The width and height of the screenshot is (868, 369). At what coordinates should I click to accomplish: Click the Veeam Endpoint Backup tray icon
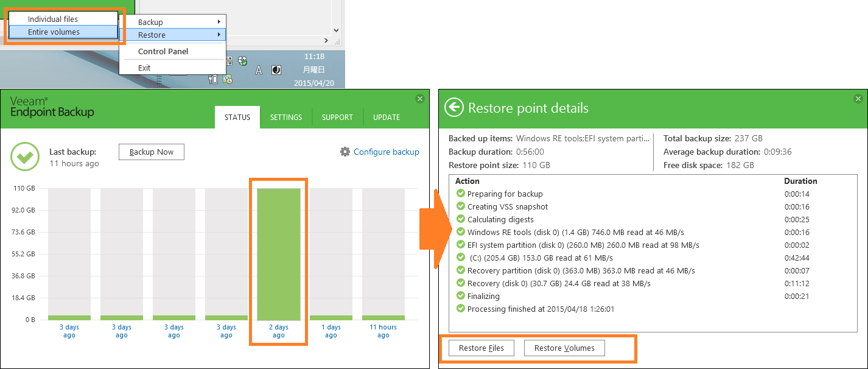click(x=228, y=79)
